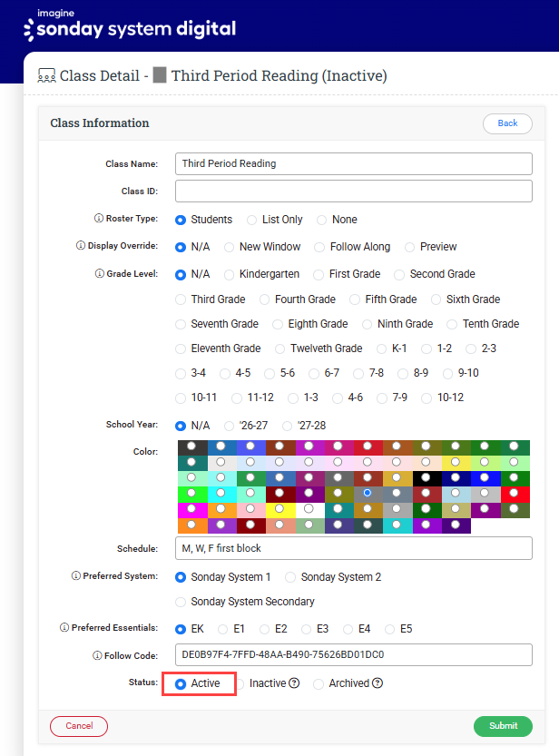This screenshot has width=559, height=756.
Task: Select Sonday System 2 as preferred
Action: [x=290, y=577]
